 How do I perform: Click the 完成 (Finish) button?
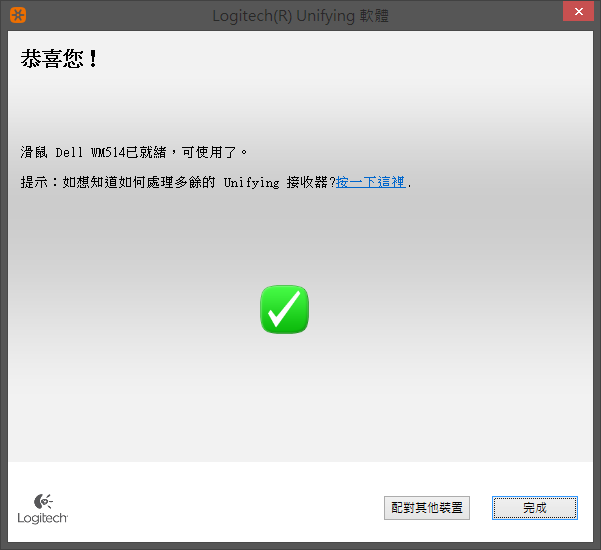click(534, 508)
